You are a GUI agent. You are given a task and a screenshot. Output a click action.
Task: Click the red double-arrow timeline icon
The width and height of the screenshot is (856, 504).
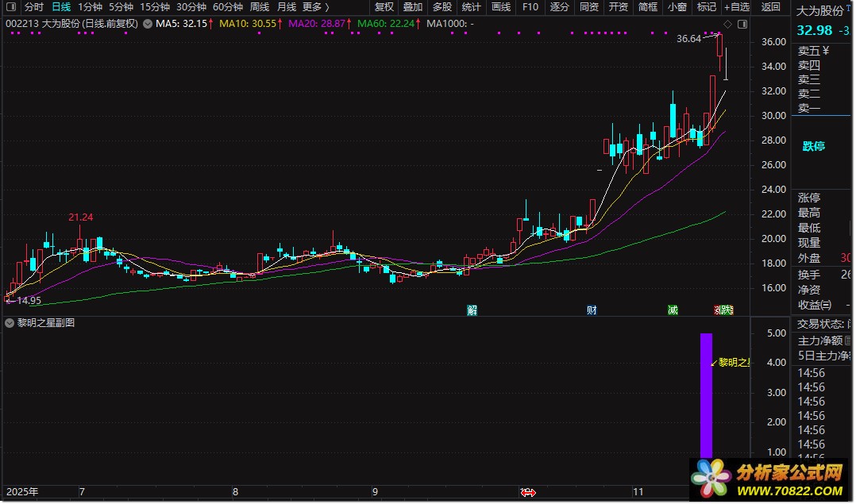tap(527, 493)
